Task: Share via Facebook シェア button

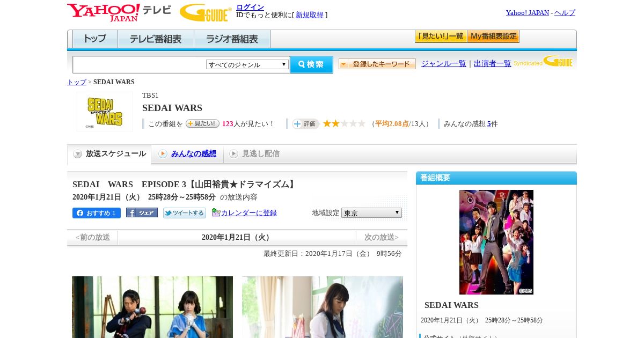Action: 142,212
